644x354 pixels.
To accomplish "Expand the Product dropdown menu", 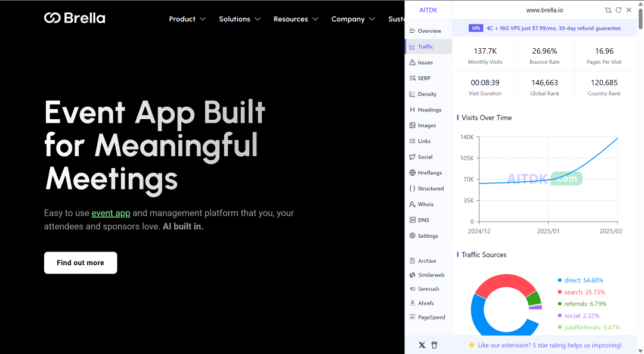I will click(187, 19).
